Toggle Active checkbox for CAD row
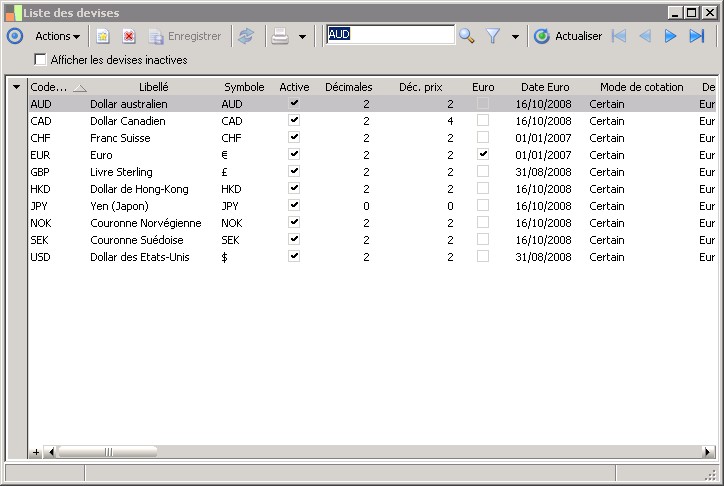724x486 pixels. click(294, 120)
